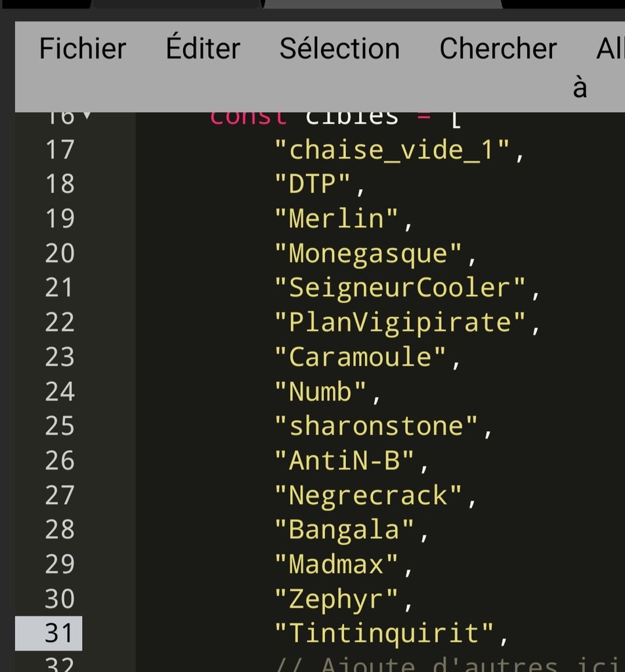Click the "Zephyr" string

[x=336, y=598]
